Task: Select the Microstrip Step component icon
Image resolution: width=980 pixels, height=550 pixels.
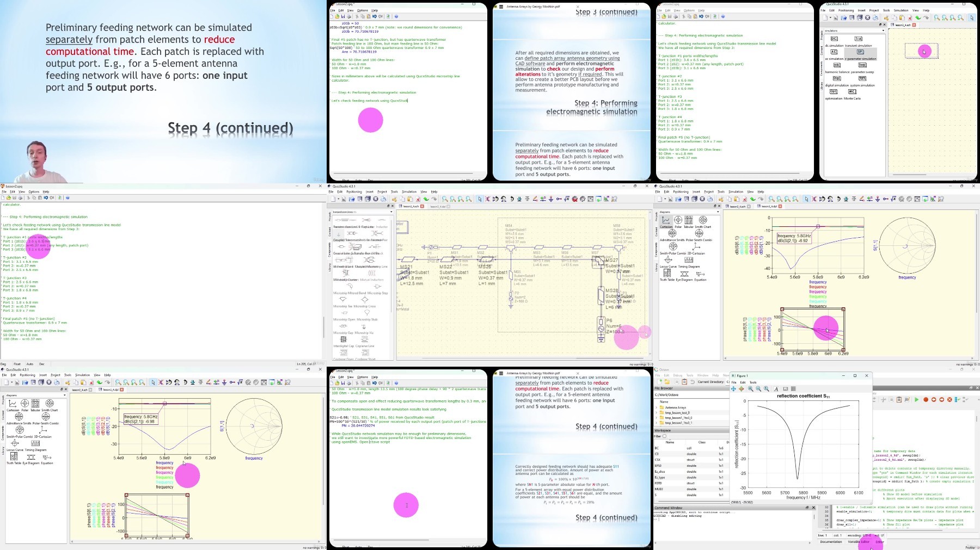Action: click(x=377, y=286)
